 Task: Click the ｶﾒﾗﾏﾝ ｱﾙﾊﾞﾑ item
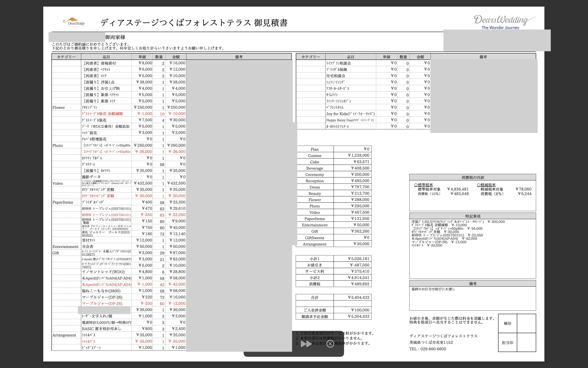tap(92, 158)
